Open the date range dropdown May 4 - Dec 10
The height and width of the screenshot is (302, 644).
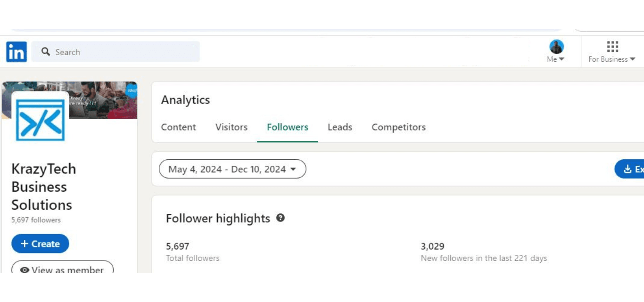point(232,169)
